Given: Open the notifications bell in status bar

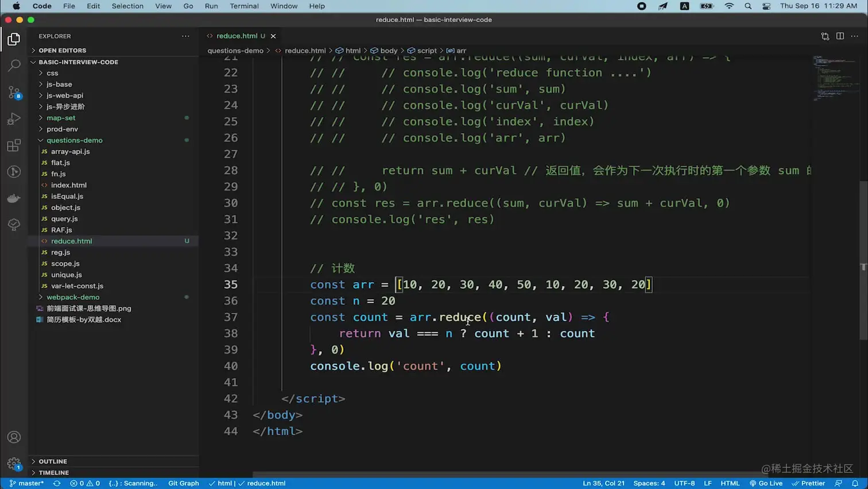Looking at the screenshot, I should pos(855,483).
